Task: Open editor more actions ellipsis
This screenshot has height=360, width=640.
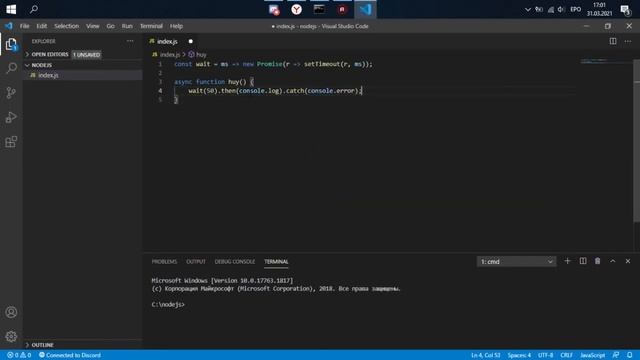Action: [628, 41]
